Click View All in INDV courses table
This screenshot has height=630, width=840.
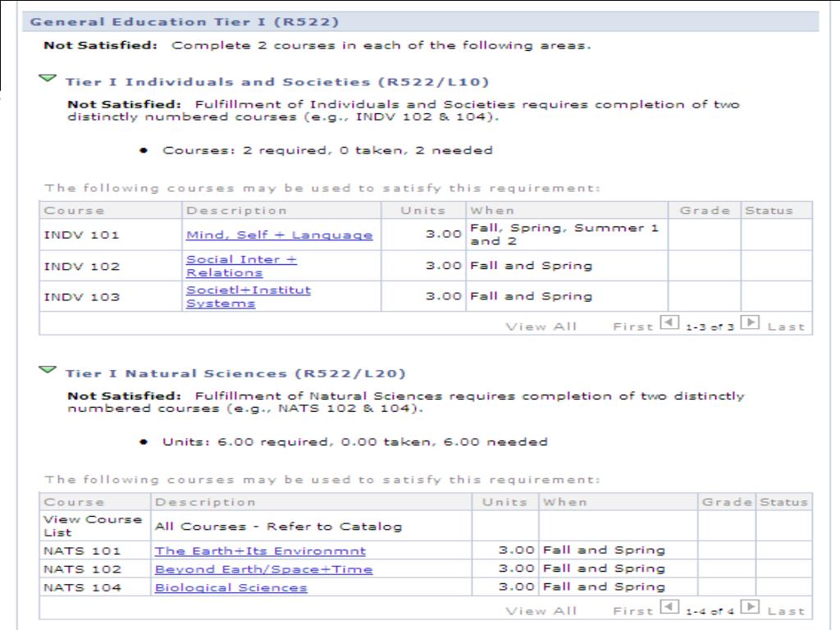point(541,326)
